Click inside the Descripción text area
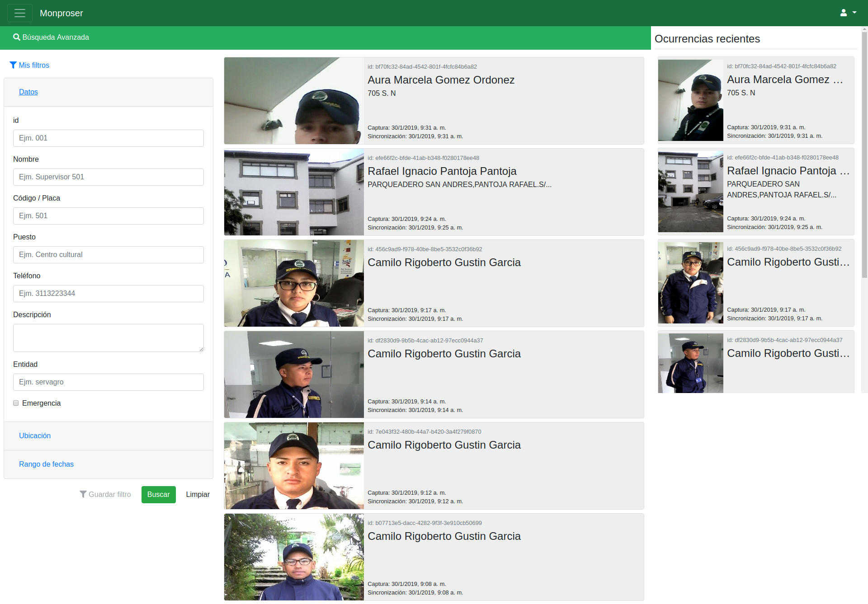The image size is (868, 604). [108, 337]
